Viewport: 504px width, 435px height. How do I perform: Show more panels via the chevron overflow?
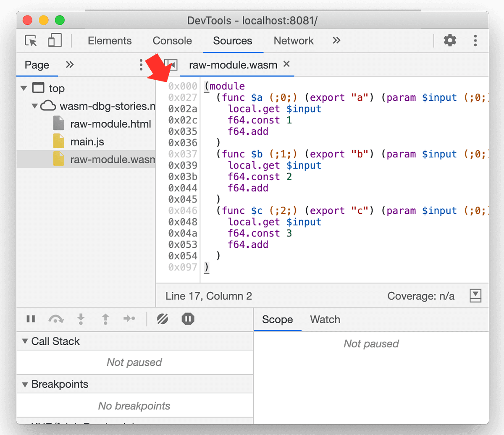click(x=336, y=41)
